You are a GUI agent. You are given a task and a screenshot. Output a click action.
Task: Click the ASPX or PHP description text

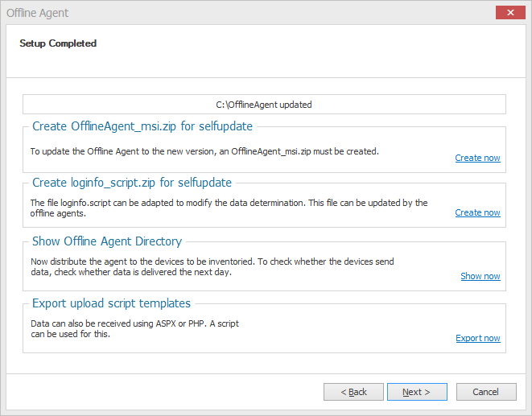134,329
